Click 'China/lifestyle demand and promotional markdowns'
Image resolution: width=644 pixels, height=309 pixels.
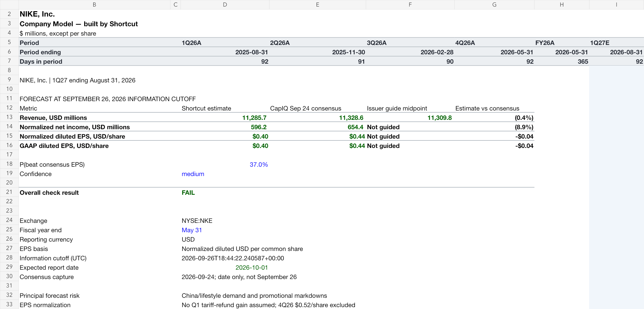point(254,296)
